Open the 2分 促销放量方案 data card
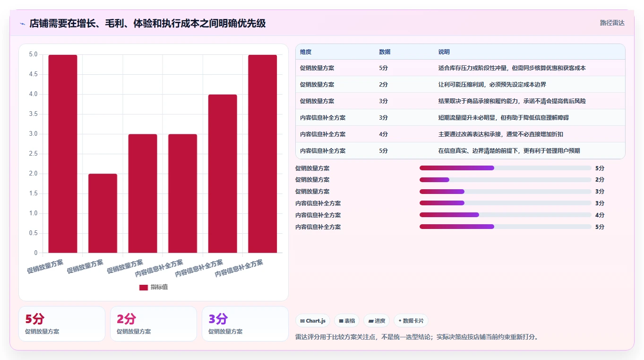This screenshot has height=360, width=644. coord(154,324)
